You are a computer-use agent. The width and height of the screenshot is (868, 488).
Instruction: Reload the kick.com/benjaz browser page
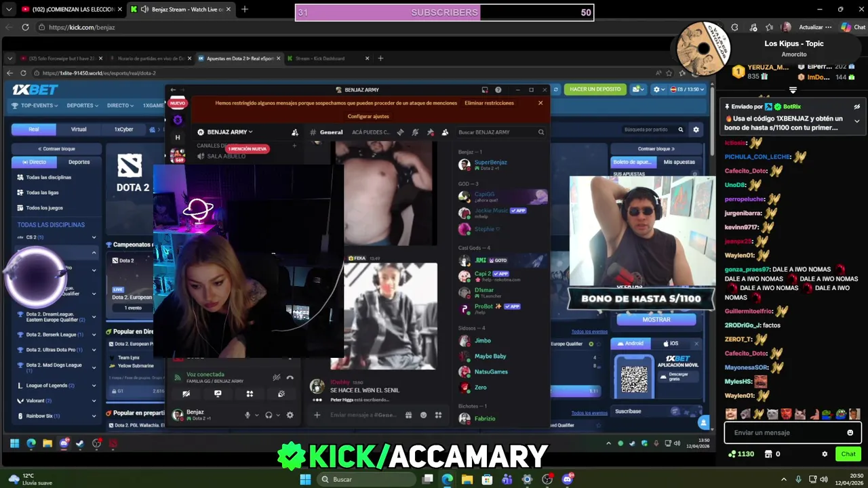click(x=25, y=27)
